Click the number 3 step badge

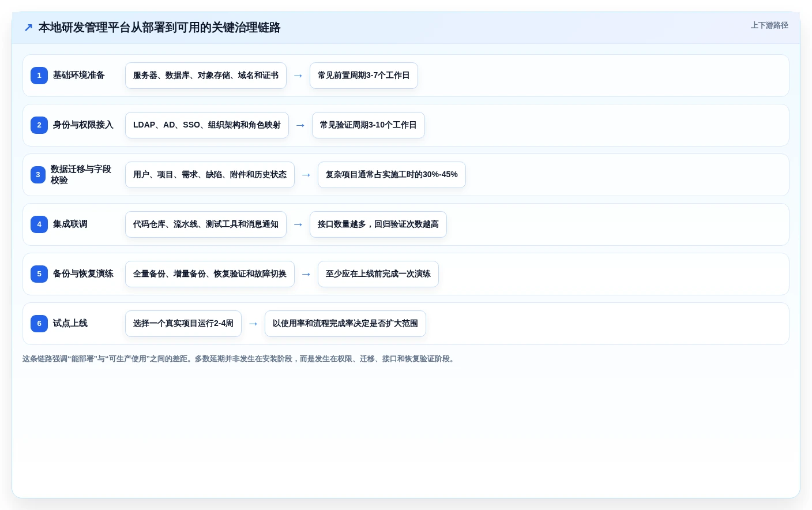(x=38, y=175)
